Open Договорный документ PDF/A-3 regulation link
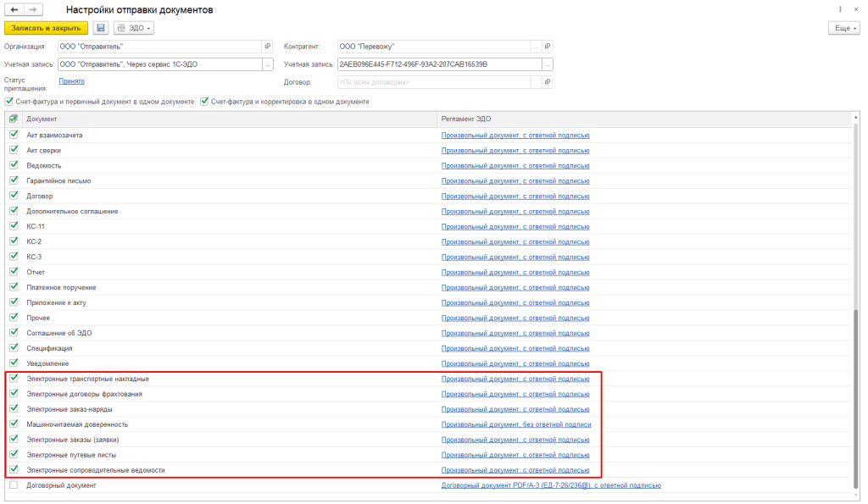868x504 pixels. 551,485
